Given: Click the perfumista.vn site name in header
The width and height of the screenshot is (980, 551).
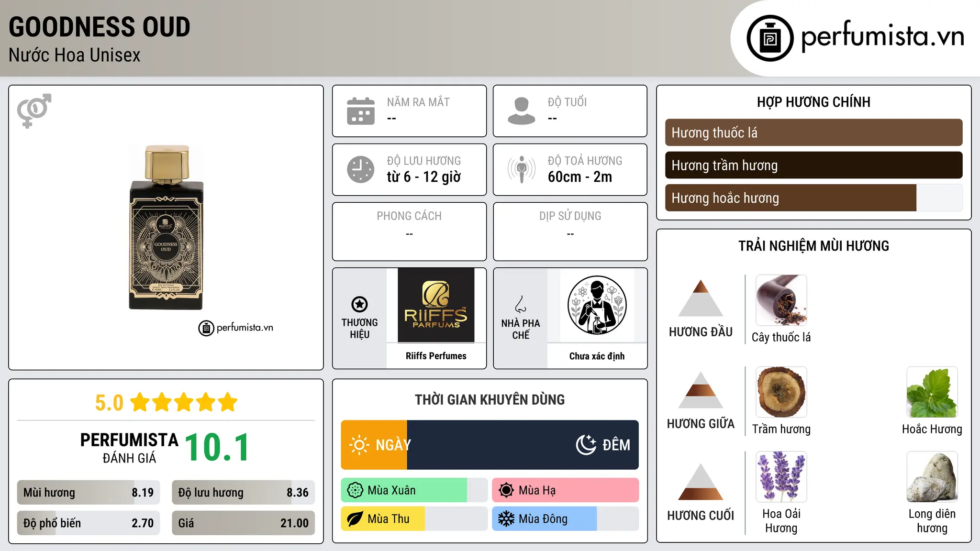Looking at the screenshot, I should pyautogui.click(x=883, y=37).
